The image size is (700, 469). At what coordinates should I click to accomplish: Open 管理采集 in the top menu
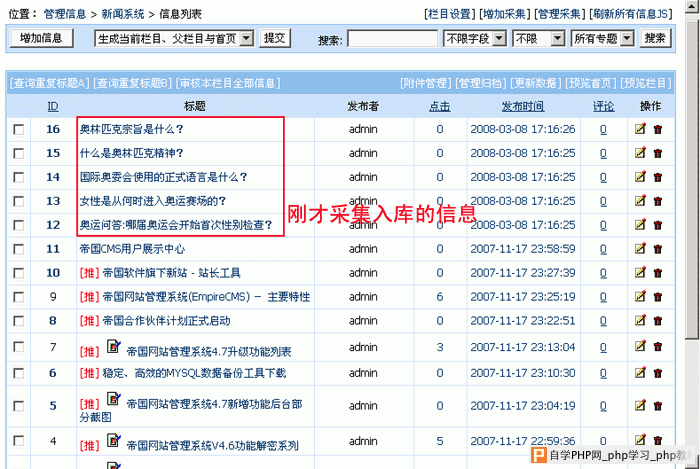coord(559,14)
